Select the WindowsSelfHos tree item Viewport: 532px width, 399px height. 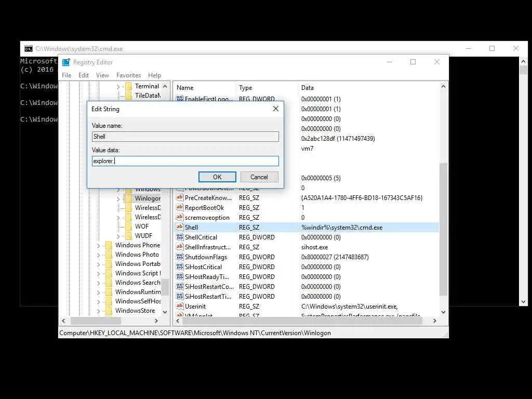pyautogui.click(x=138, y=301)
